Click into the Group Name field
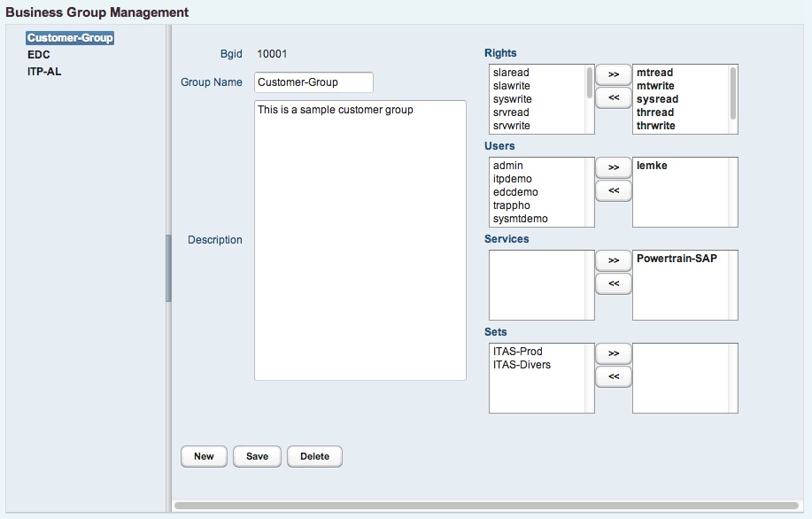 click(x=313, y=82)
